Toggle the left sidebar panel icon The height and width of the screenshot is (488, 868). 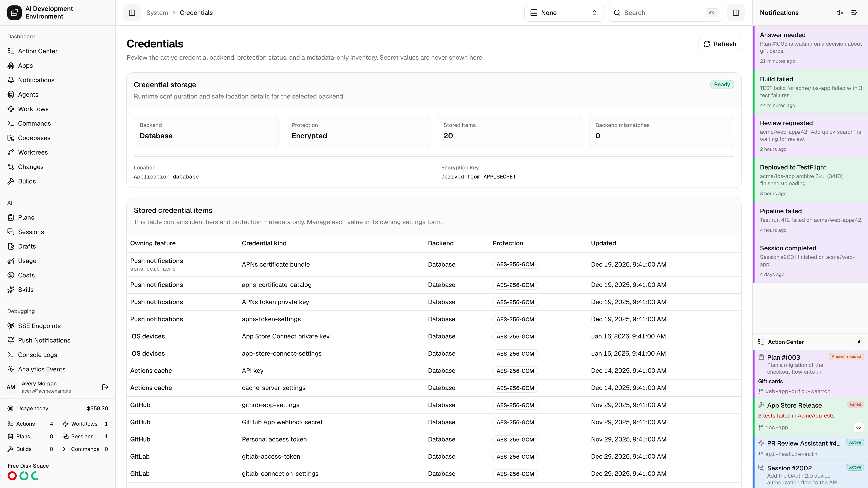(x=132, y=12)
